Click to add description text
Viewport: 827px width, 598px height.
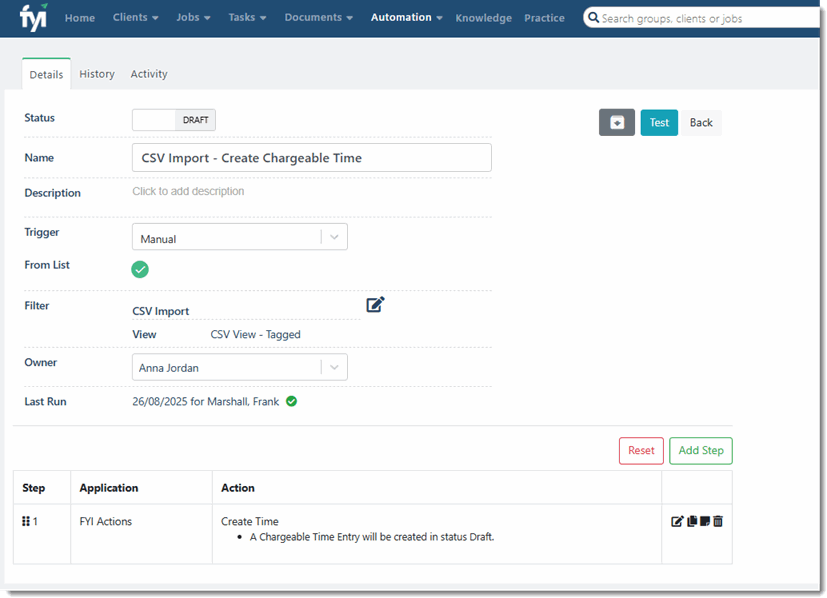pos(188,191)
